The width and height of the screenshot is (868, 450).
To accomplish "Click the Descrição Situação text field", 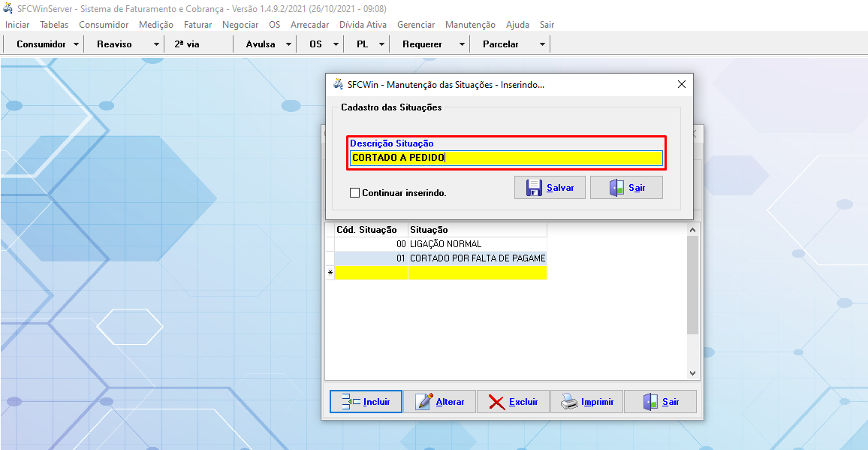I will (x=505, y=158).
